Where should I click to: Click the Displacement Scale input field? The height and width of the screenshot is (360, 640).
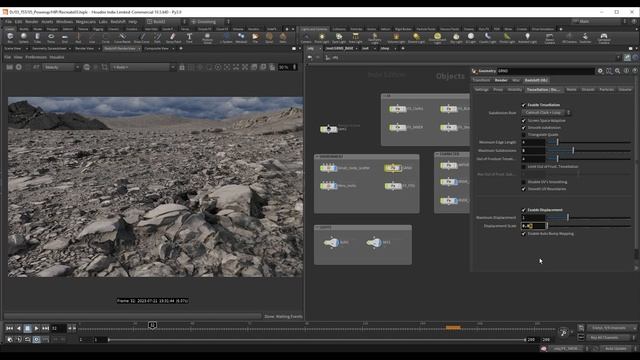(533, 226)
